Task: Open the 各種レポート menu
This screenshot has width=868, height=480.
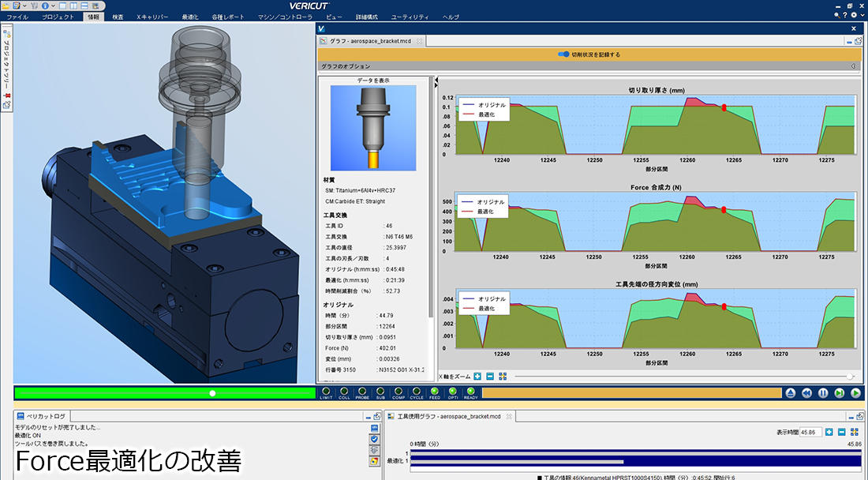Action: coord(227,17)
